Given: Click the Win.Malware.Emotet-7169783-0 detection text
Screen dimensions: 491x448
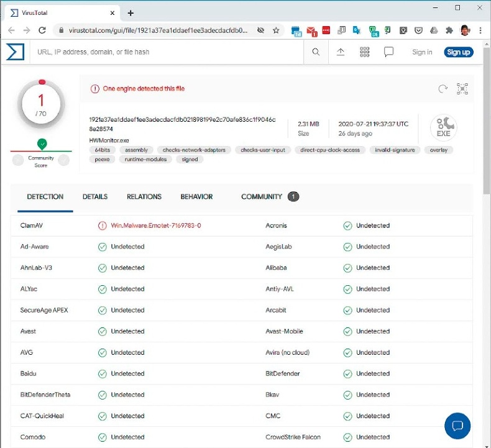Looking at the screenshot, I should tap(156, 226).
